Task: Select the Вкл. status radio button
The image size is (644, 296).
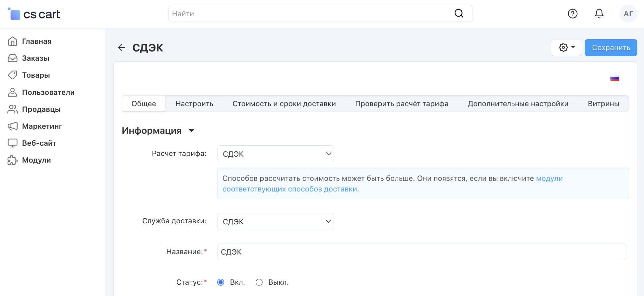Action: 221,282
